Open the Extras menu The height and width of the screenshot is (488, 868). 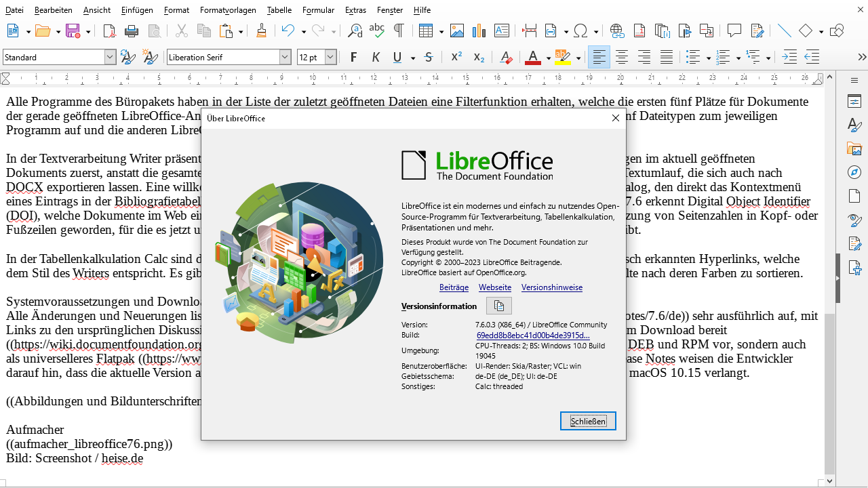(x=355, y=10)
